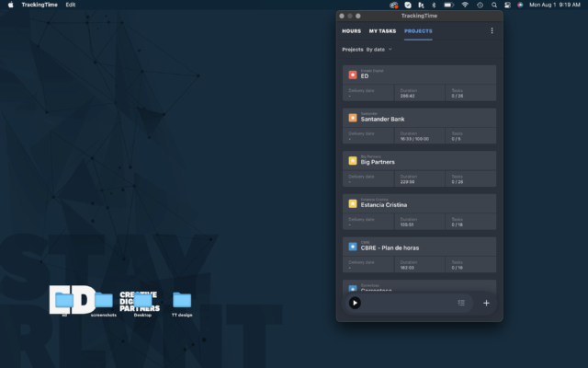Click ED project Delivery date cell
Image resolution: width=588 pixels, height=368 pixels.
coord(368,93)
